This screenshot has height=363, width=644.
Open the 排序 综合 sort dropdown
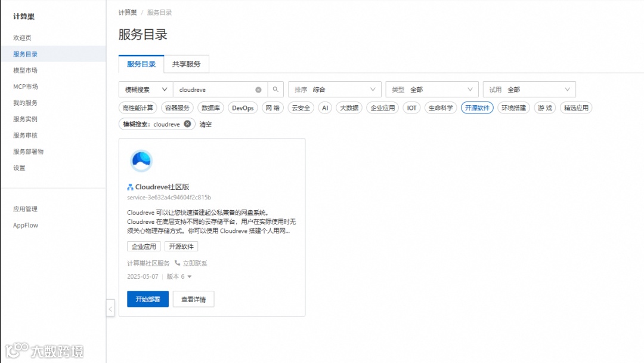pyautogui.click(x=335, y=90)
